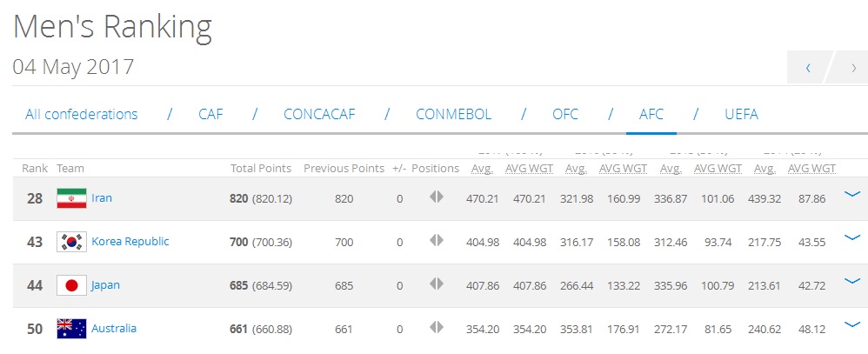Sort by Total Points column header

click(261, 168)
